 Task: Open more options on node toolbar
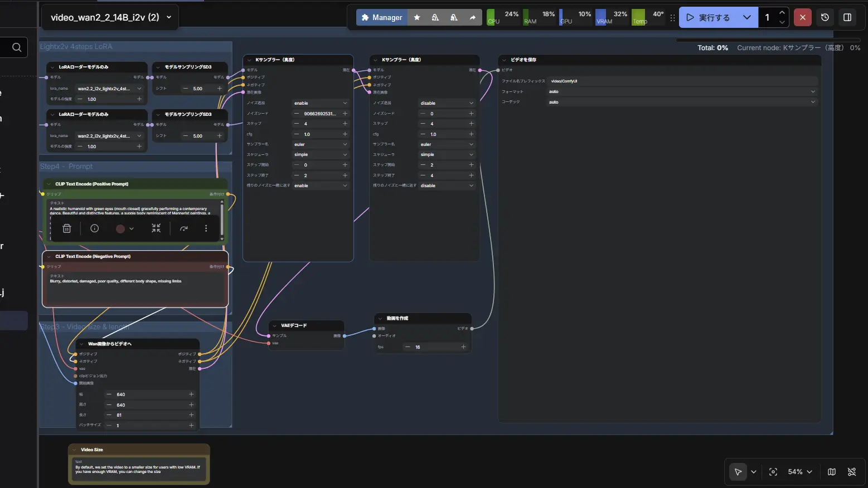point(206,228)
